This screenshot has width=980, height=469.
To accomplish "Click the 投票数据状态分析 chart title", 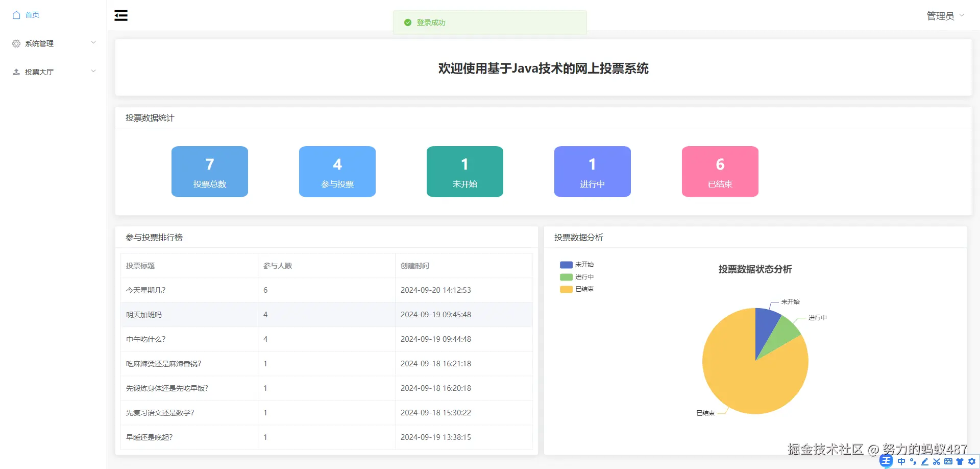I will point(755,269).
